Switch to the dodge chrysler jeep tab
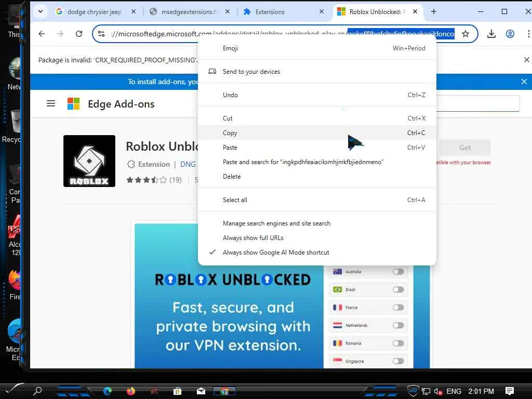The image size is (532, 399). coord(94,12)
